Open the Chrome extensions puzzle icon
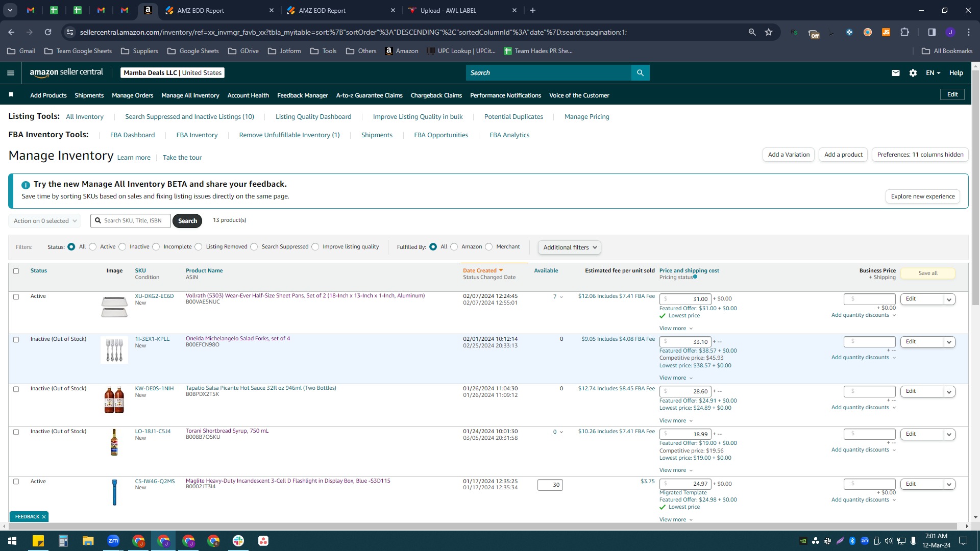 point(904,32)
